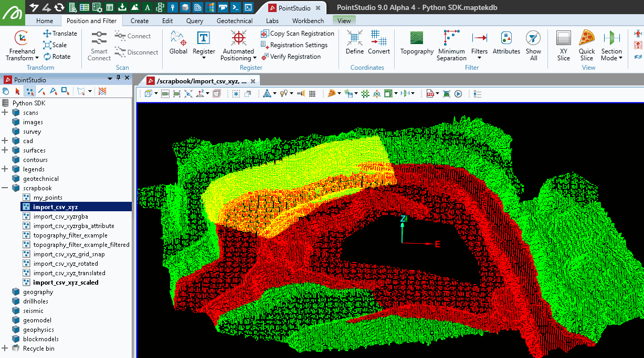Collapse the scrapbook folder

5,188
